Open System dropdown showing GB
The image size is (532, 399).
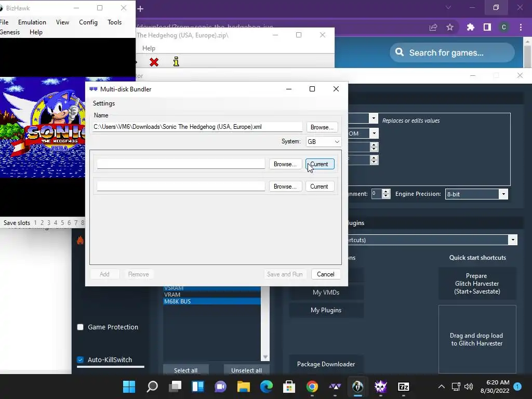tap(323, 141)
